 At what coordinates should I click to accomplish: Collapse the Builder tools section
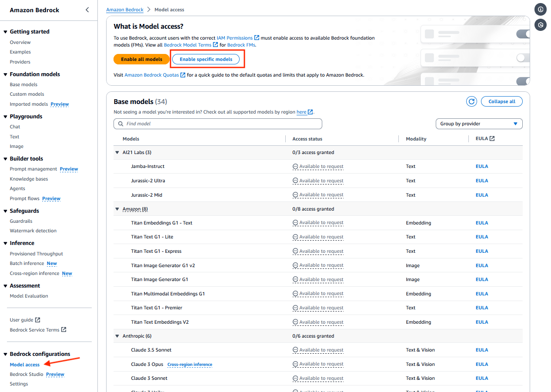[x=5, y=159]
